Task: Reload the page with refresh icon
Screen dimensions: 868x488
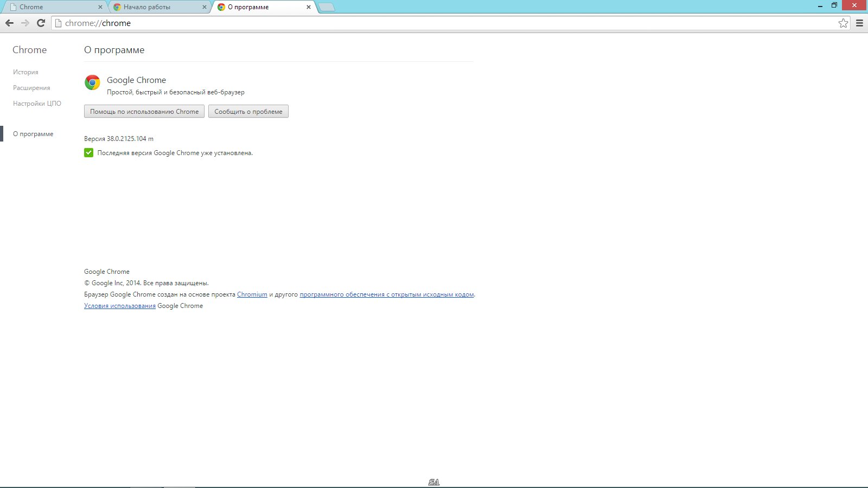Action: [x=41, y=23]
